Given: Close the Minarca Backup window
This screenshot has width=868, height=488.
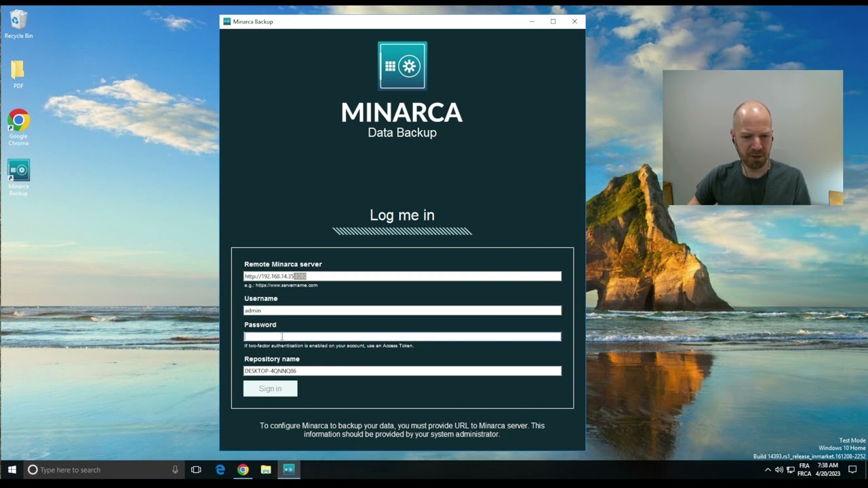Looking at the screenshot, I should click(x=574, y=22).
